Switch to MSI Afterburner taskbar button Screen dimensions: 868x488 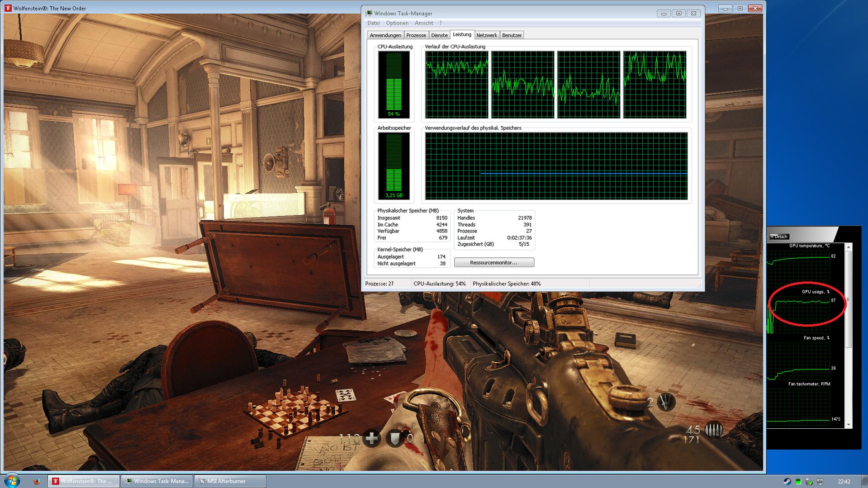pyautogui.click(x=230, y=481)
